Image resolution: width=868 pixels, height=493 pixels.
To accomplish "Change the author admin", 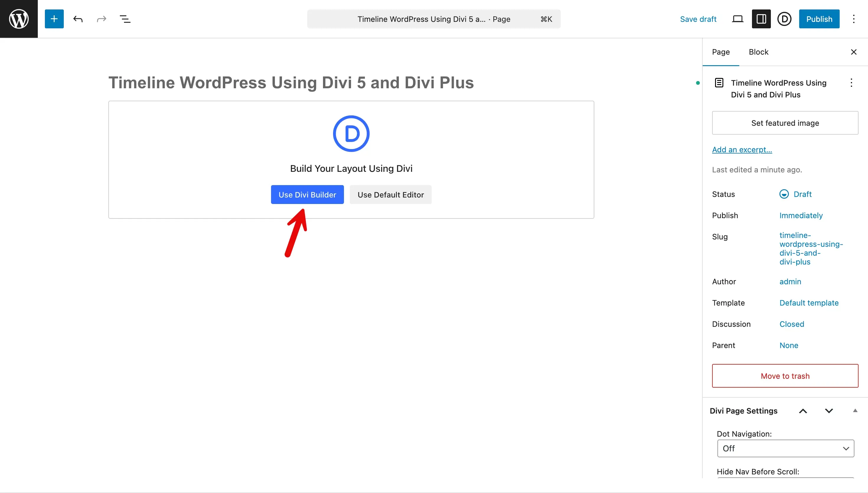I will coord(790,281).
